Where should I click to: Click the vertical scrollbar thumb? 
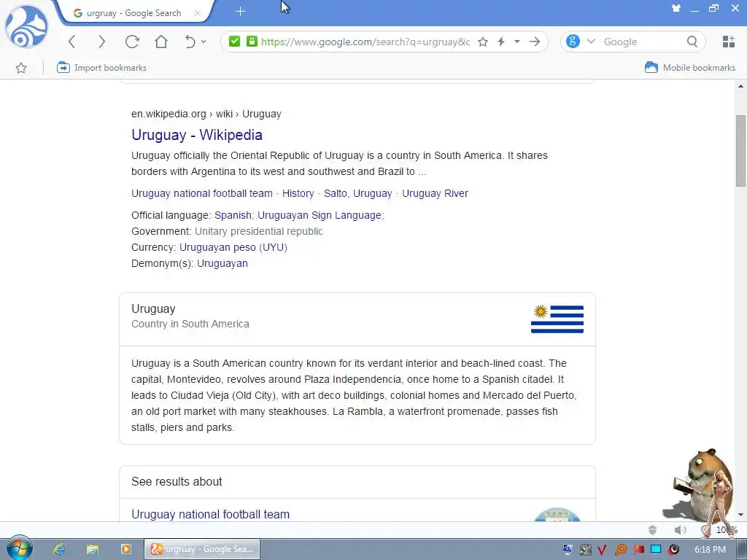pyautogui.click(x=741, y=150)
